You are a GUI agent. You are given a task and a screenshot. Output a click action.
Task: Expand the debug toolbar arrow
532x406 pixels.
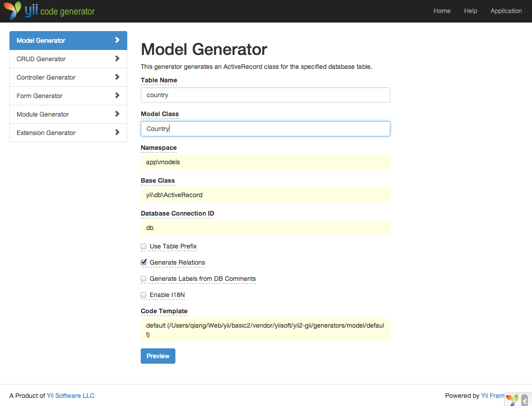tap(524, 400)
